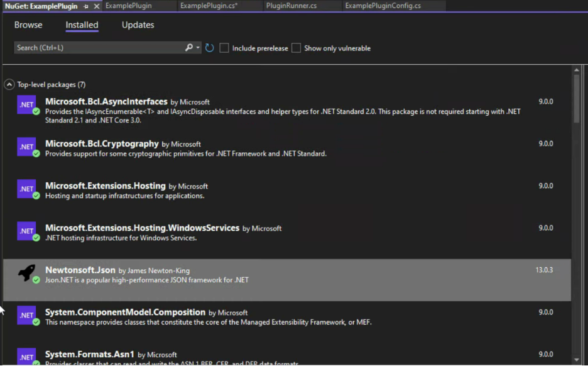This screenshot has width=588, height=366.
Task: Click 'Top-level packages (7)' header text
Action: (x=52, y=85)
